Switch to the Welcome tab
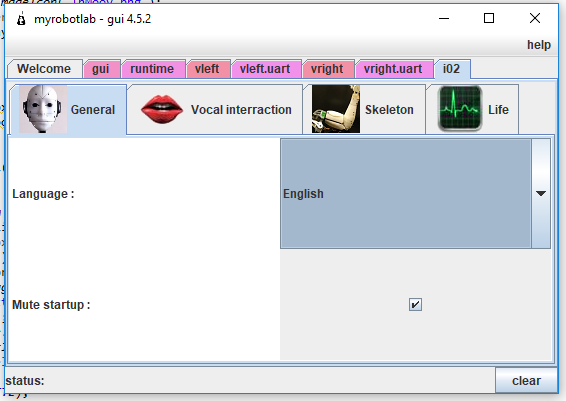Image resolution: width=566 pixels, height=401 pixels. (x=44, y=69)
